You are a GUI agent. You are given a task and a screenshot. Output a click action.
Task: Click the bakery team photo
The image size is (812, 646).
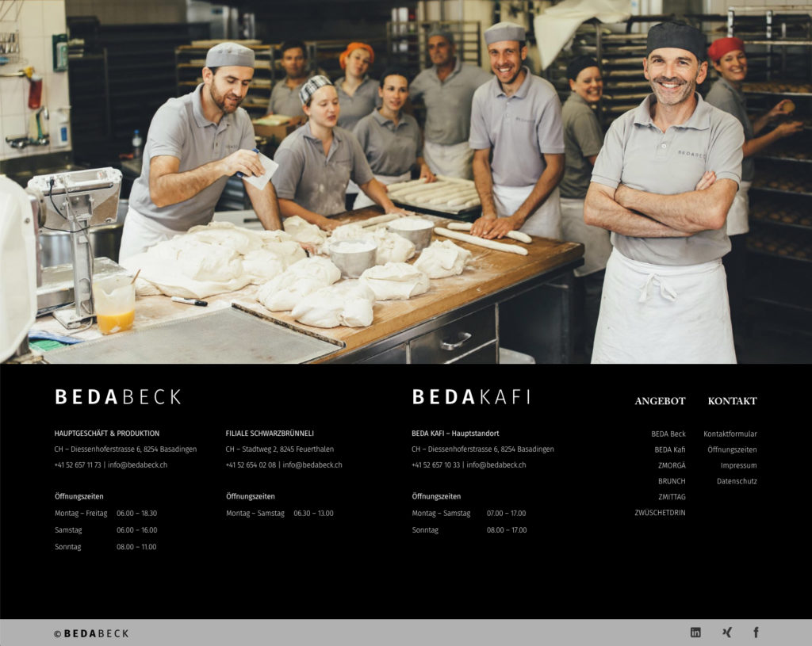406,182
